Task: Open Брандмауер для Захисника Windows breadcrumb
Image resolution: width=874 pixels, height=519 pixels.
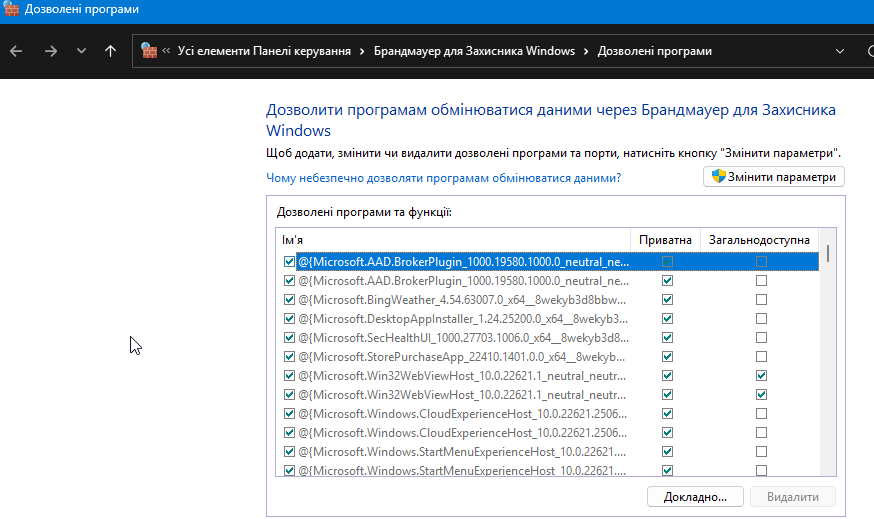Action: [474, 51]
